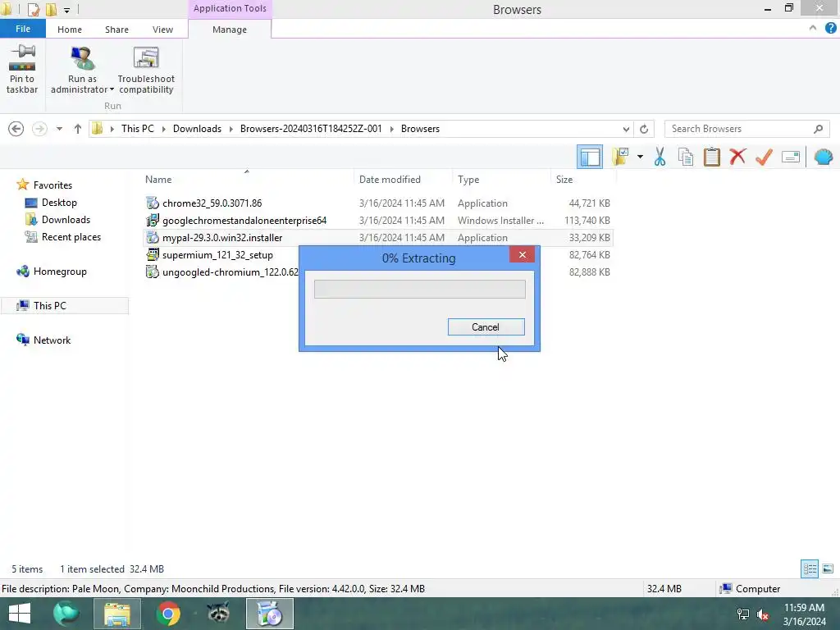Switch to Details view icon

(x=809, y=568)
